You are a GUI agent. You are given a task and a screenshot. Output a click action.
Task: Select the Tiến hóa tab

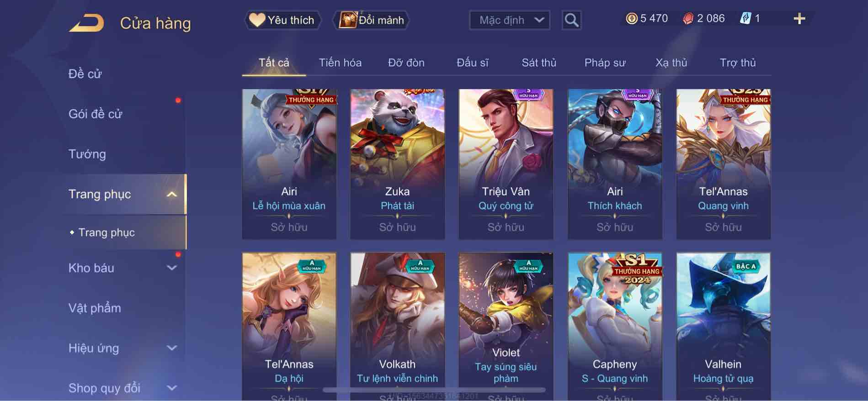point(340,63)
